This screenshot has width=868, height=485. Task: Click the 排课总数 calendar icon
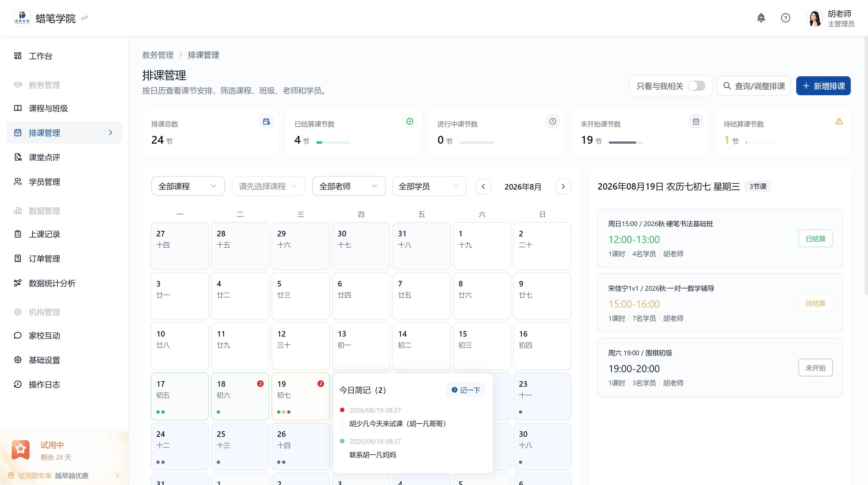266,121
